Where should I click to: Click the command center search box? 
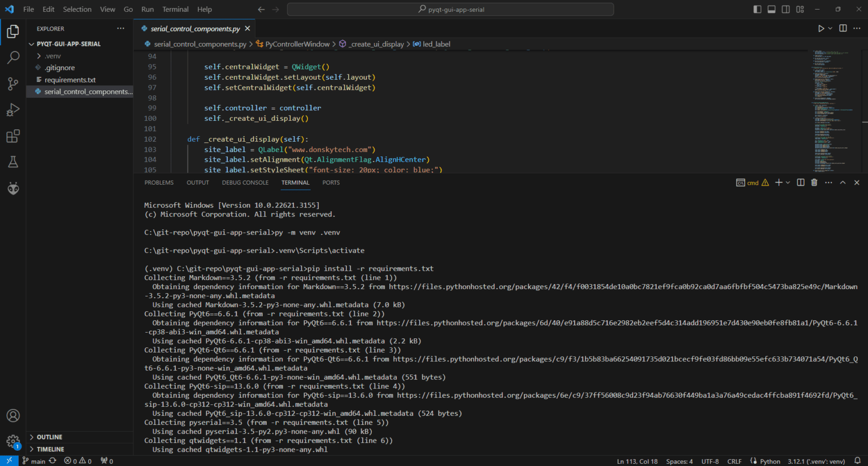[450, 10]
